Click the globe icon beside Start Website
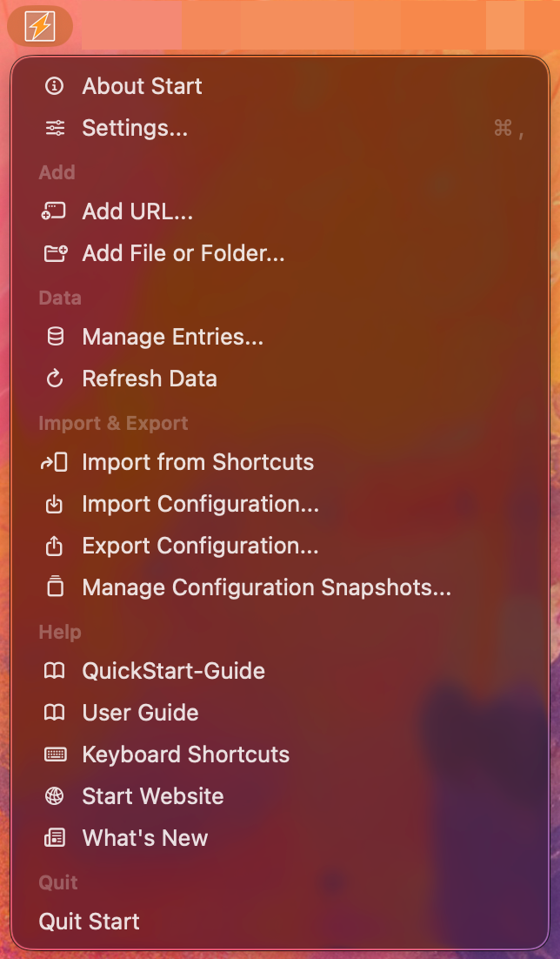 [x=55, y=796]
